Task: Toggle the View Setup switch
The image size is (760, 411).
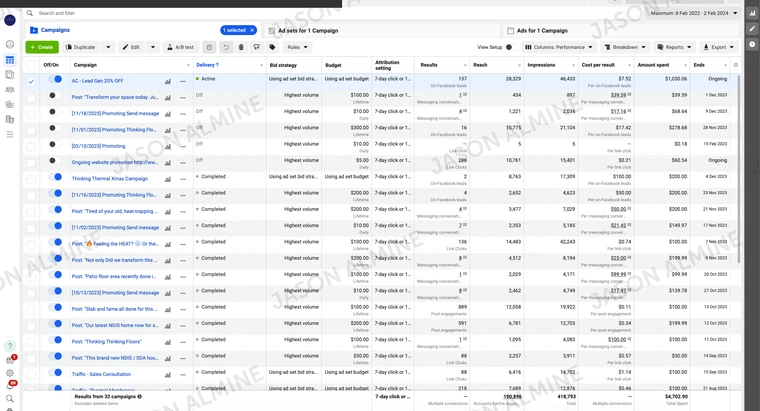Action: point(511,47)
